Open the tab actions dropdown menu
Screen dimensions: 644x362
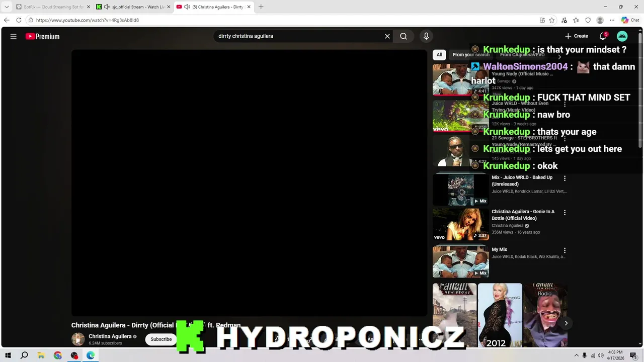point(7,7)
